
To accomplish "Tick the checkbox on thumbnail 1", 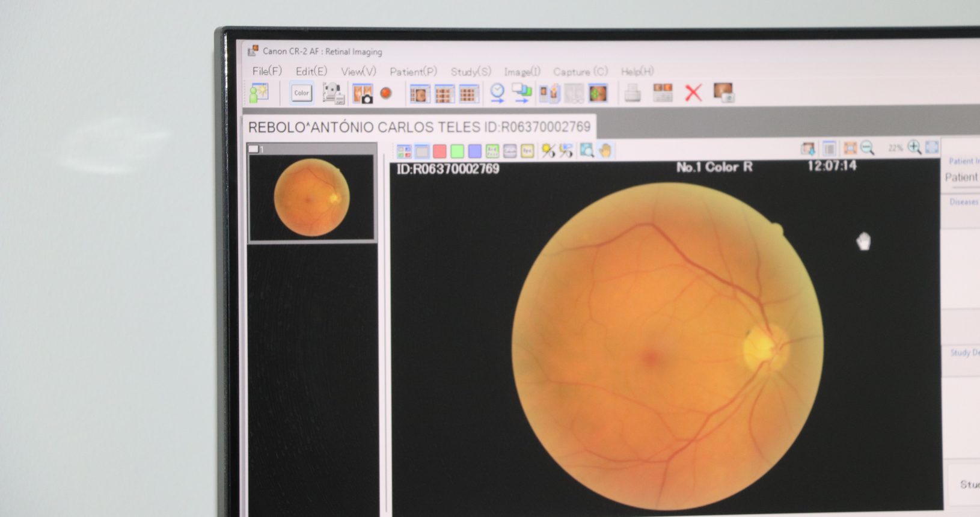I will coord(254,148).
